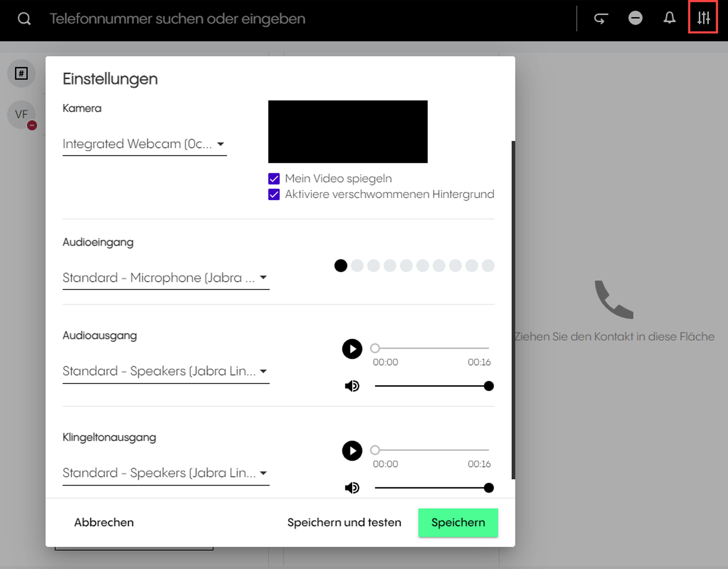Open the Klingeltonausgang speakers dropdown
Image resolution: width=728 pixels, height=569 pixels.
tap(166, 473)
